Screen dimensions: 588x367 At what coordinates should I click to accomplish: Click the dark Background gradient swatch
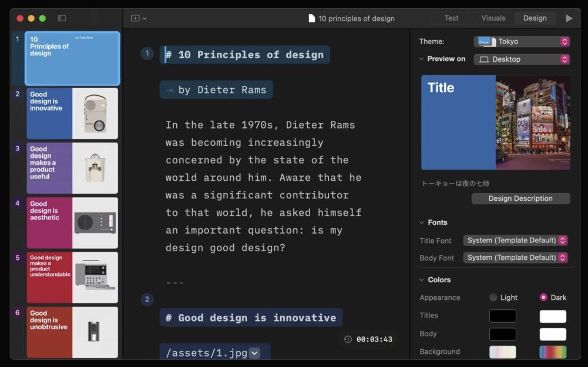pos(553,352)
